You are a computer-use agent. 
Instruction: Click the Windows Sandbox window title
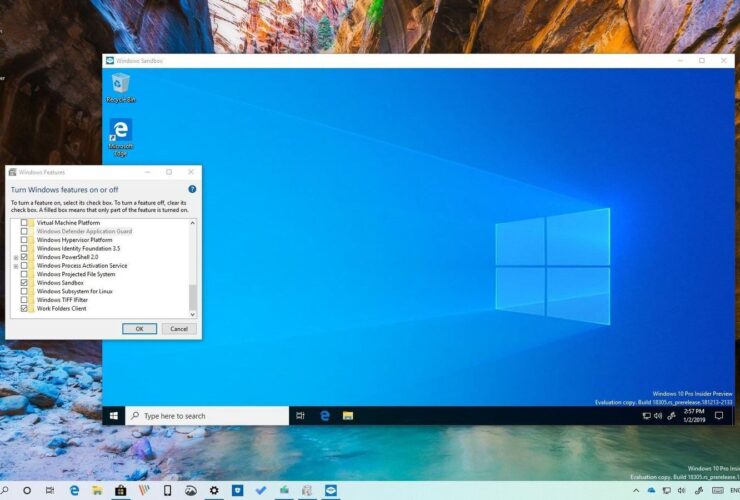coord(139,60)
